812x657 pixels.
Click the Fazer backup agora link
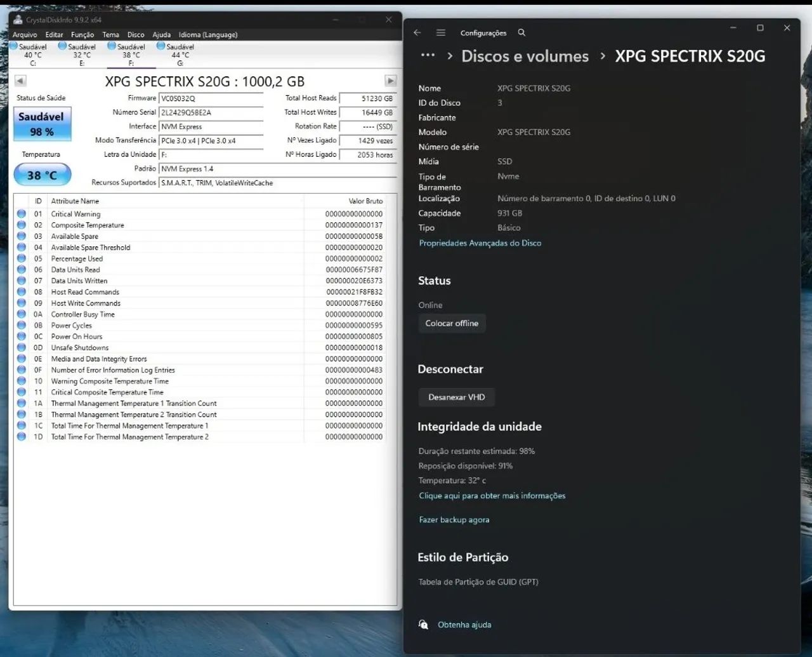454,520
